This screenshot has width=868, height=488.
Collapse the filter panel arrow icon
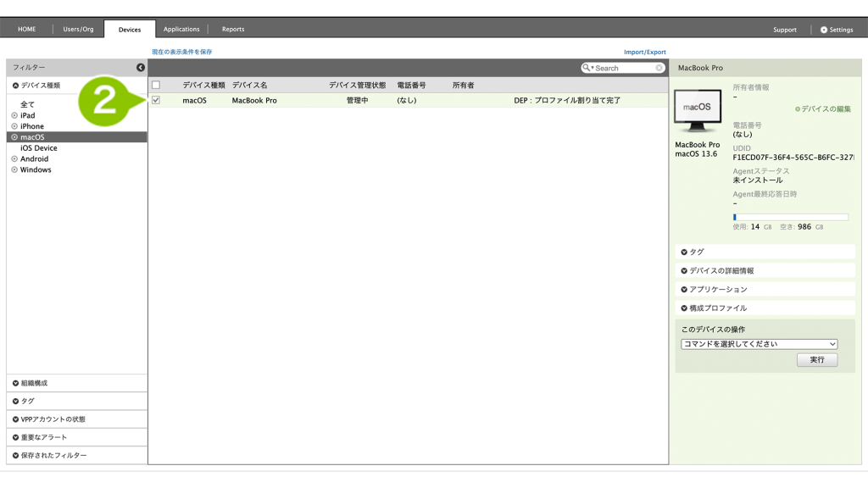[x=141, y=68]
